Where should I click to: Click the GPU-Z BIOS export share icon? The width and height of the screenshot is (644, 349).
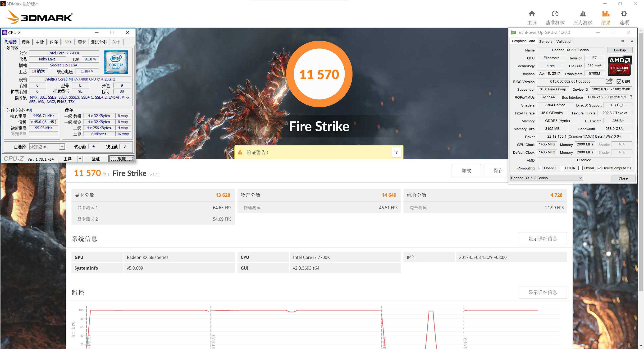[x=609, y=81]
